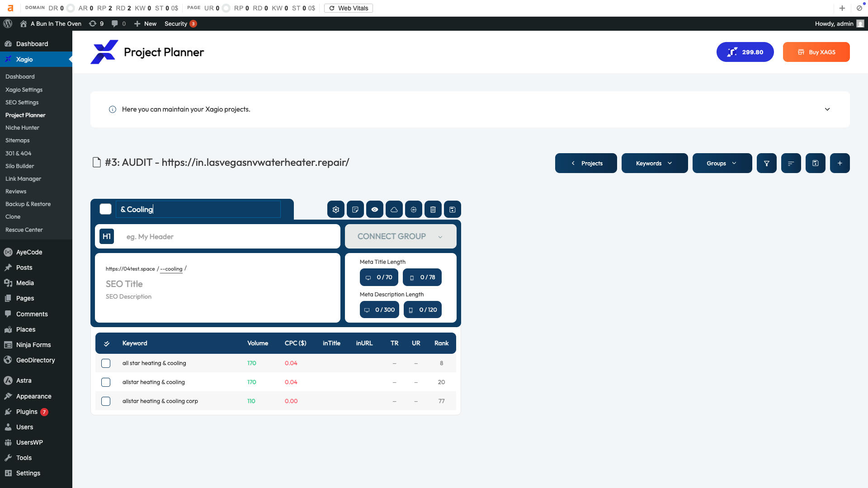Click the AI chip icon in group toolbar
The image size is (868, 488).
(413, 210)
